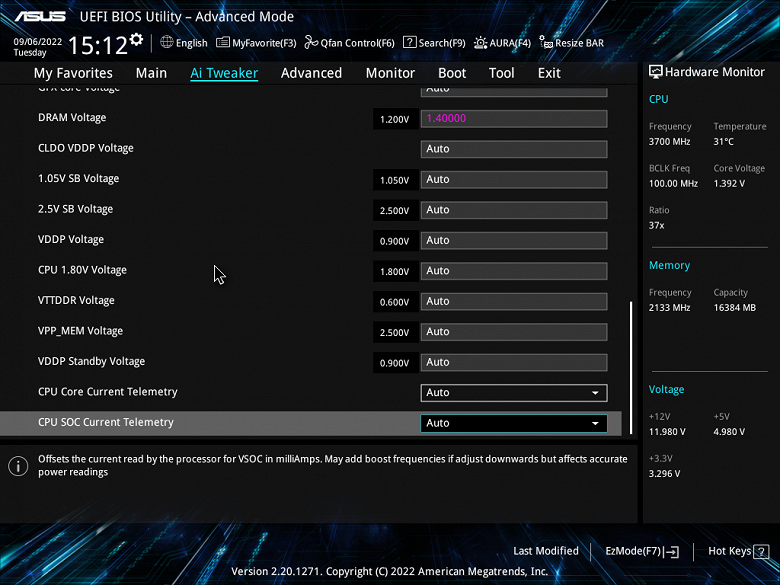Viewport: 780px width, 585px height.
Task: Open MyFavorite(F3) list icon
Action: point(222,43)
